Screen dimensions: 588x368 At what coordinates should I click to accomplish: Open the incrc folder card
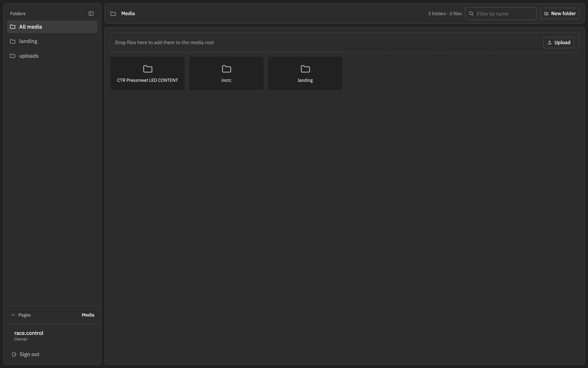pos(226,74)
